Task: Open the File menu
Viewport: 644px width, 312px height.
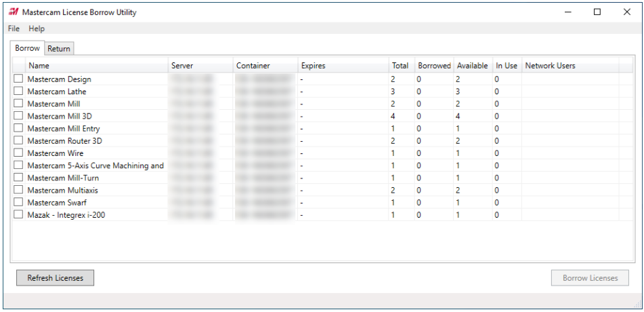Action: (14, 28)
